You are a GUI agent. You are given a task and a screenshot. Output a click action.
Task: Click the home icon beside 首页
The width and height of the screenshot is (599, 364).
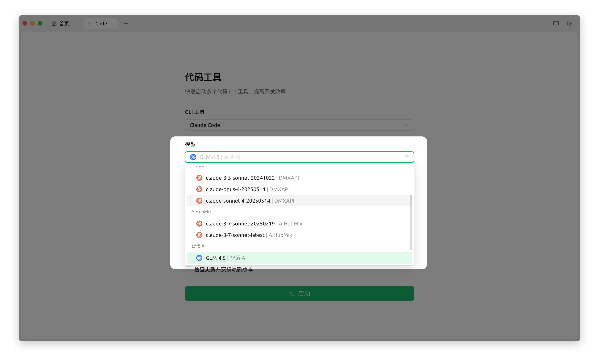pos(54,24)
